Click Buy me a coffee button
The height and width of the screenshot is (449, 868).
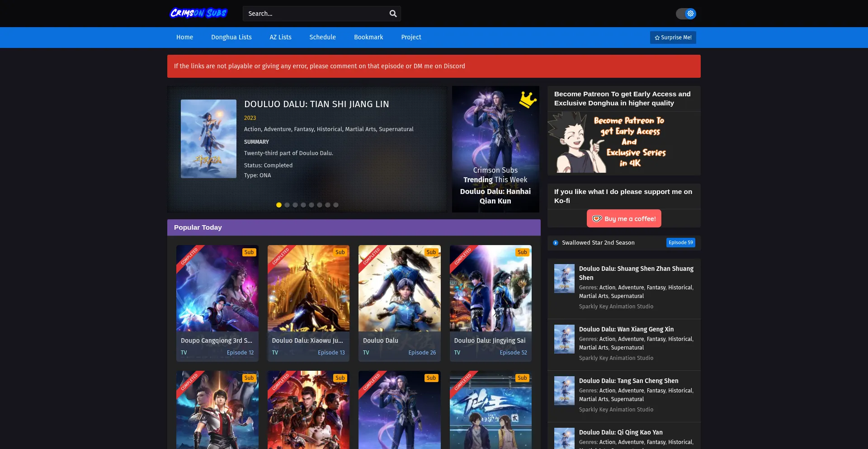point(624,218)
